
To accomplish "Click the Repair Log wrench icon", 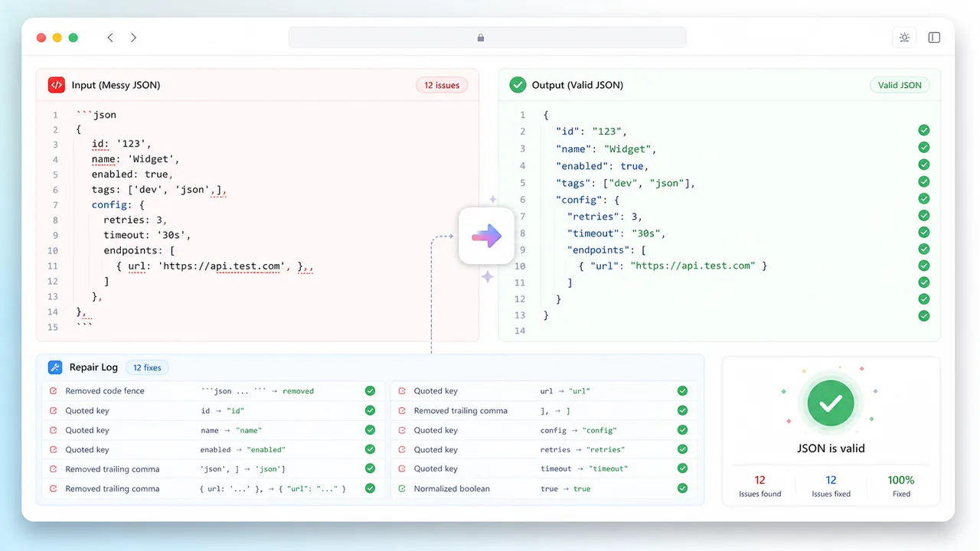I will 55,367.
